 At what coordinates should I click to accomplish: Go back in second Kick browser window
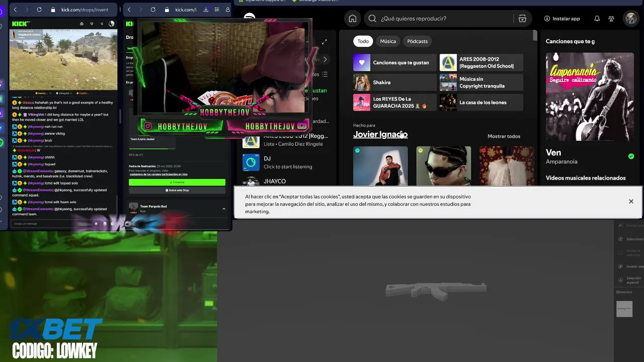click(x=129, y=10)
